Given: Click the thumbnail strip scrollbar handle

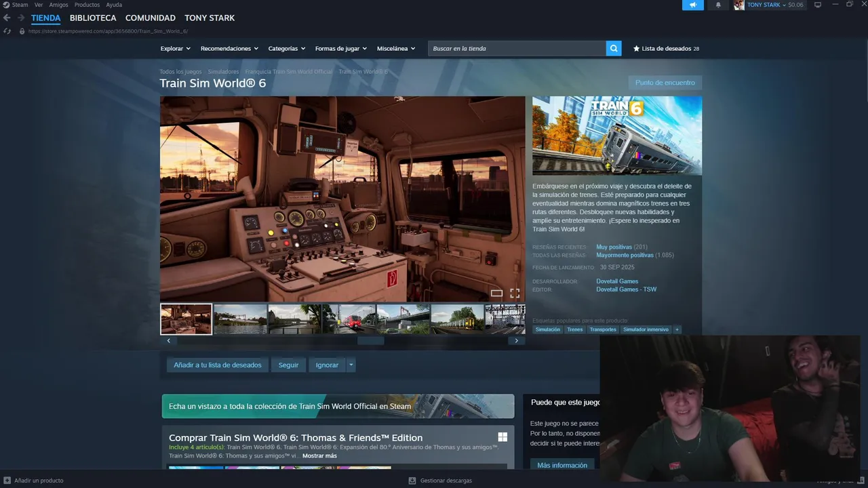Looking at the screenshot, I should 371,341.
